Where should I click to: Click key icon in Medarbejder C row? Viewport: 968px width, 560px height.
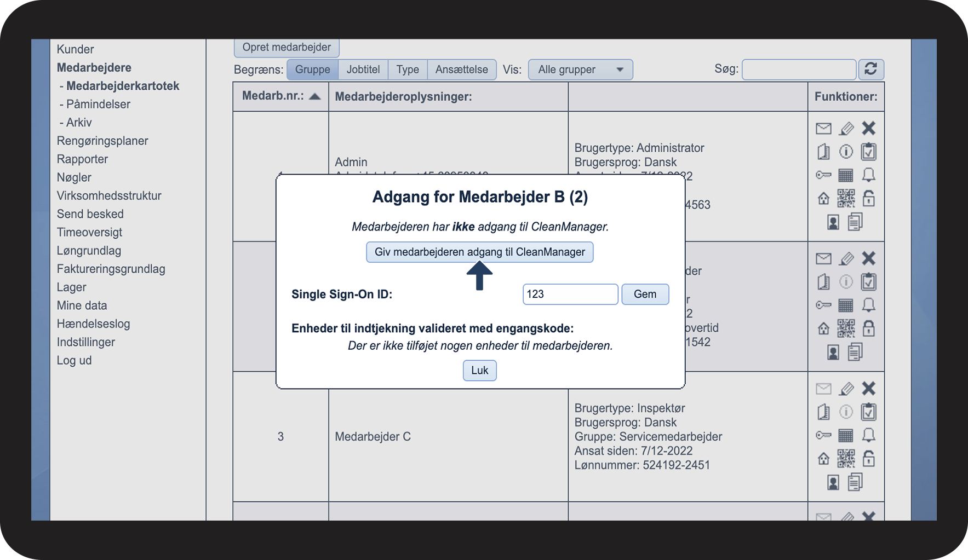pyautogui.click(x=823, y=435)
